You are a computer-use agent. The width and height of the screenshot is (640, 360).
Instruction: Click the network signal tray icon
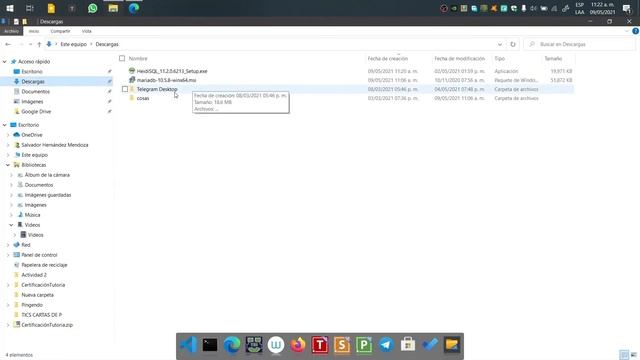point(554,8)
